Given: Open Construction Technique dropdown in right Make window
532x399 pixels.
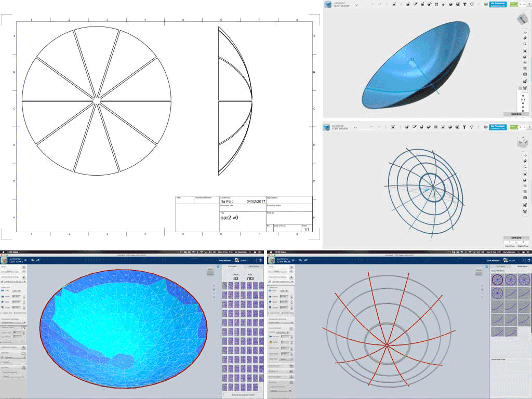Looking at the screenshot, I should (281, 323).
